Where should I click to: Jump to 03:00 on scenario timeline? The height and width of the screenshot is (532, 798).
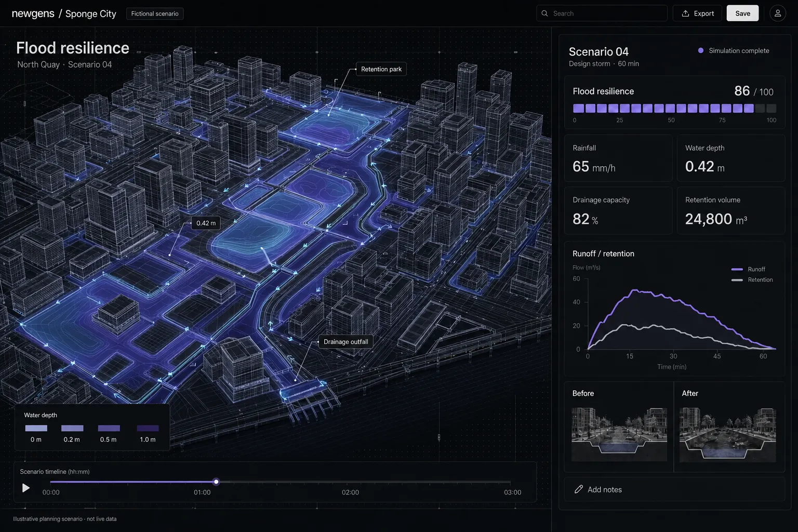[512, 492]
